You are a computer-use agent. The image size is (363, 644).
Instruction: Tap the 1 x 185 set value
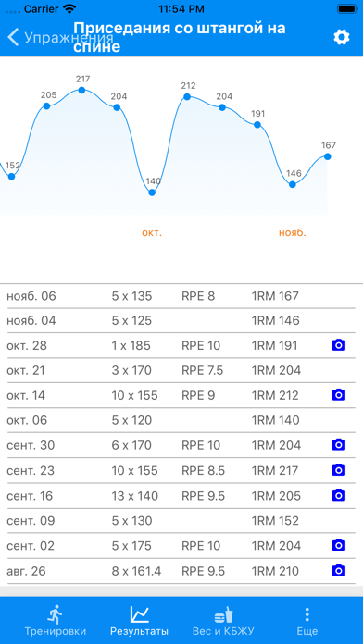(131, 345)
